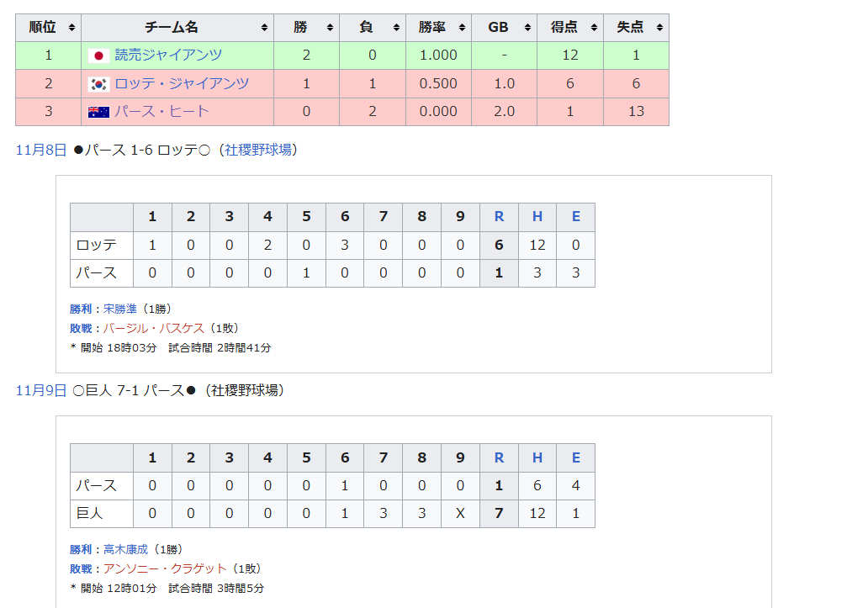Open the 11月9日 date link
Screen dimensions: 868x608
pos(40,390)
